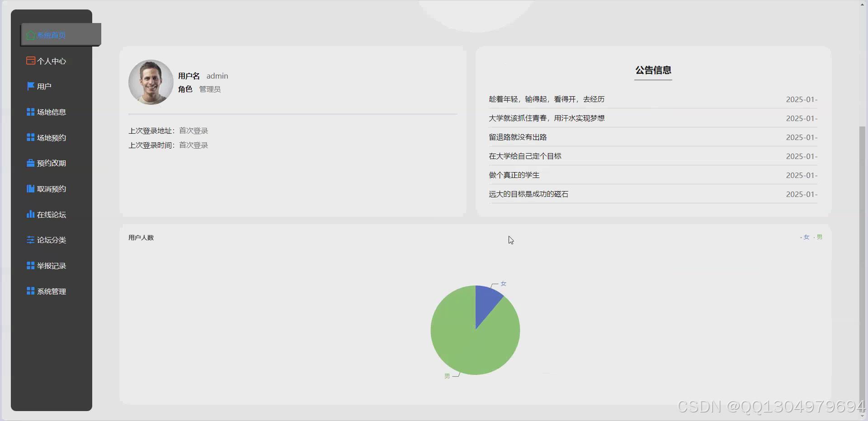The image size is (868, 421).
Task: Open the 系统首页 menu item
Action: [51, 35]
